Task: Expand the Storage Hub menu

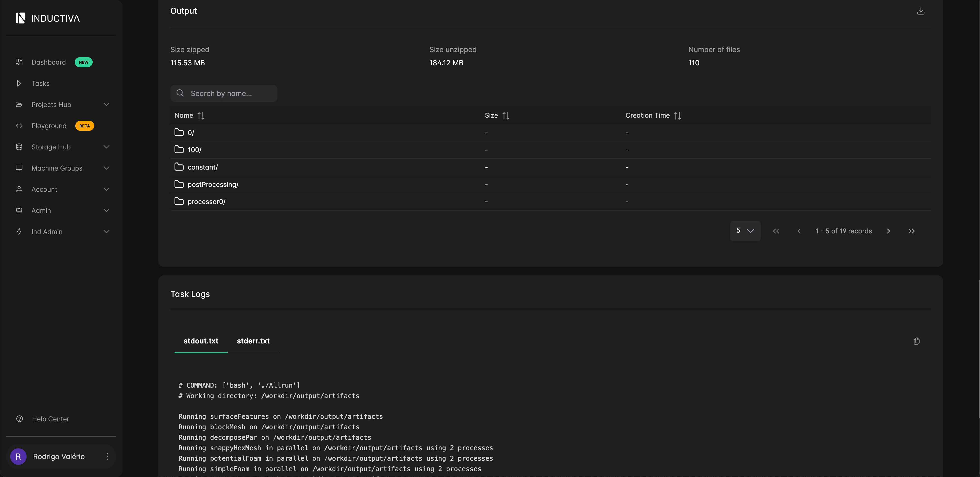Action: tap(106, 147)
